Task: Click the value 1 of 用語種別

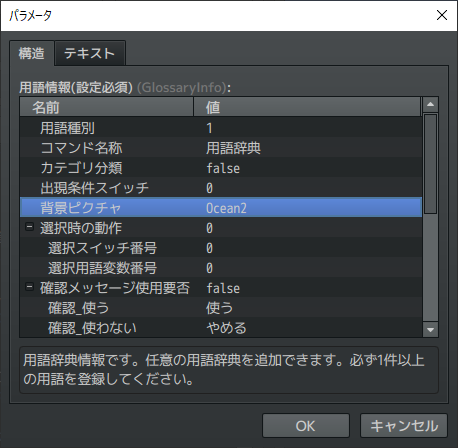Action: coord(209,128)
